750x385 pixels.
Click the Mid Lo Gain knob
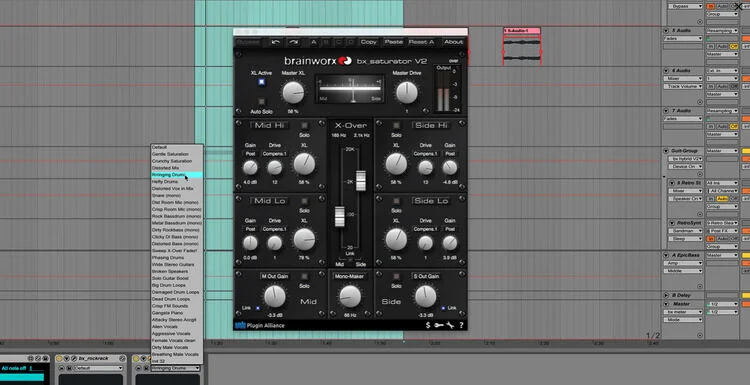250,243
